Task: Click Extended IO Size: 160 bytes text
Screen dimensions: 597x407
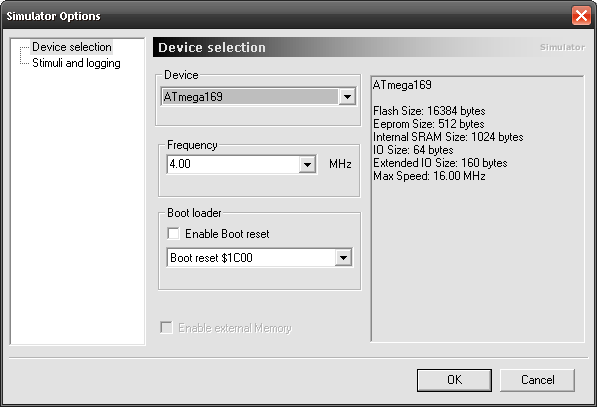Action: [440, 163]
